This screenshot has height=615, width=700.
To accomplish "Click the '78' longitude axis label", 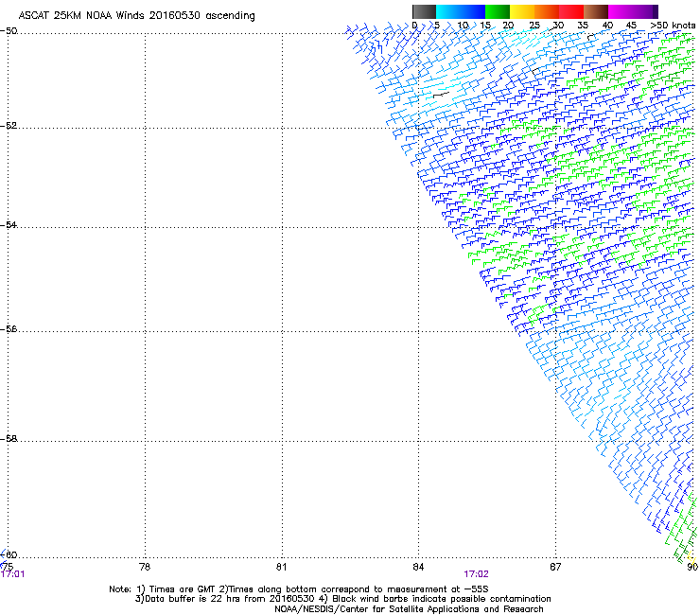I will pyautogui.click(x=145, y=567).
